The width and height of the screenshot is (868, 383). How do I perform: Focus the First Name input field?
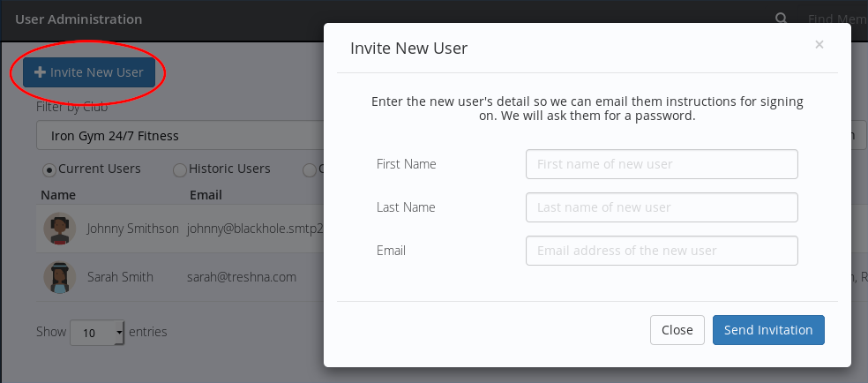pyautogui.click(x=662, y=164)
